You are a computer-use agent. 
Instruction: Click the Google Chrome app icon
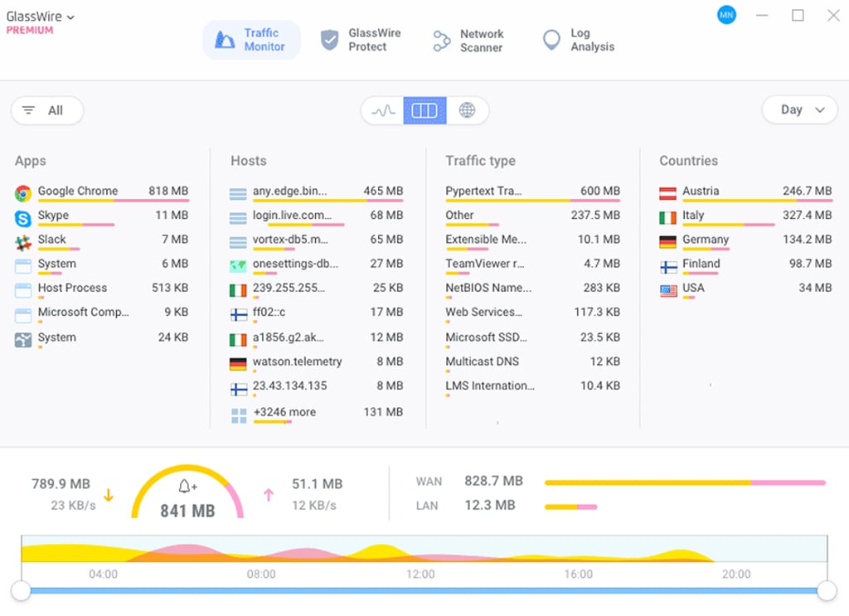coord(22,191)
